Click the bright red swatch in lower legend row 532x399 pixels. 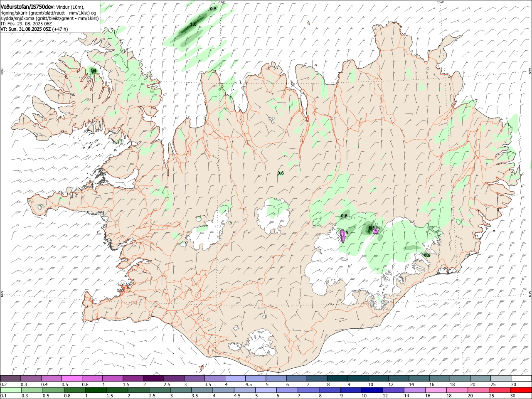[521, 390]
